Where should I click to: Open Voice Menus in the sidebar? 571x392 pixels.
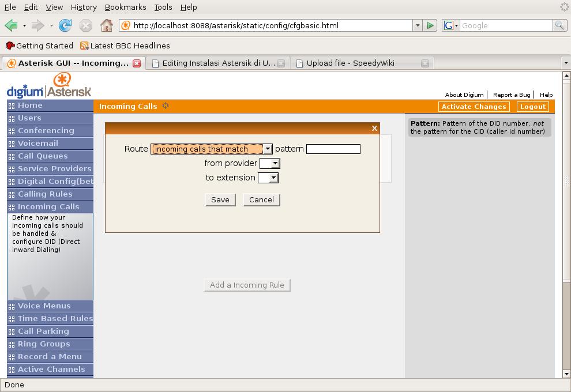(44, 306)
